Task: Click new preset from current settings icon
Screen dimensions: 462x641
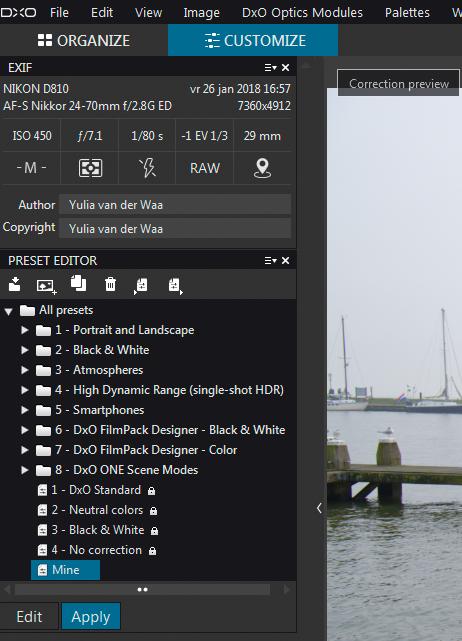Action: click(46, 285)
